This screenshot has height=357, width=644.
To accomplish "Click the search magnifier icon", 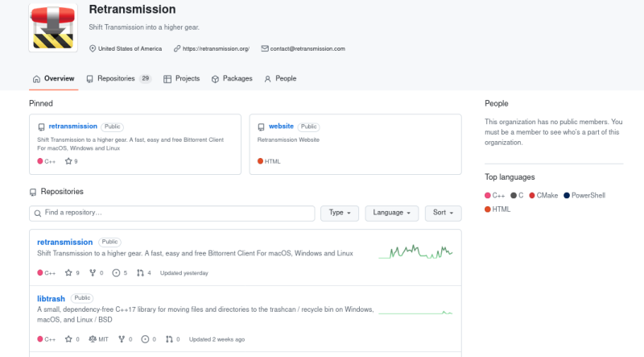I will click(x=37, y=213).
